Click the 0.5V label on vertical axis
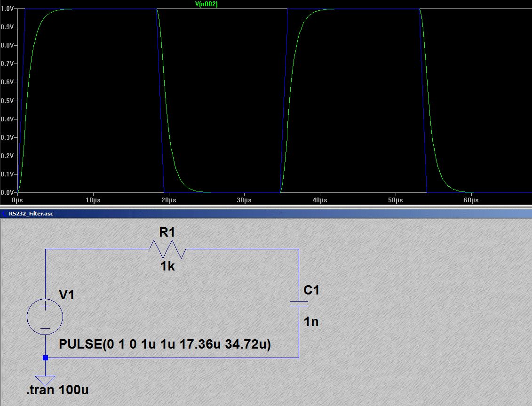Image resolution: width=532 pixels, height=406 pixels. (7, 101)
